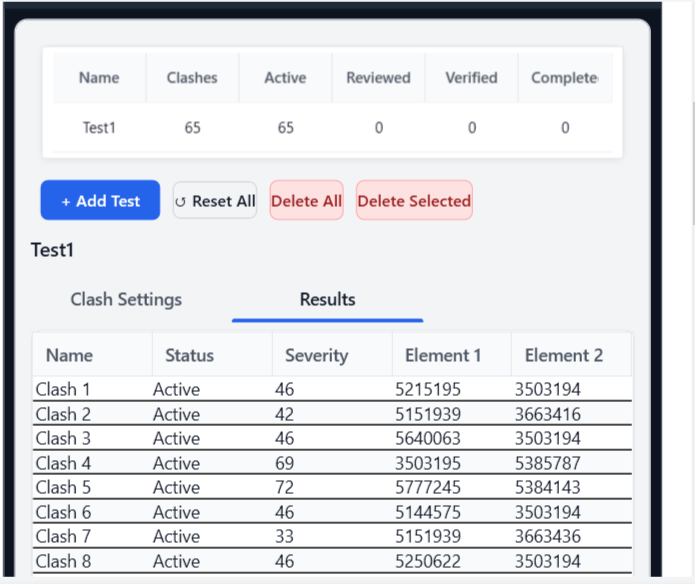This screenshot has width=695, height=584.
Task: Click Element 1 value 5640063
Action: [428, 439]
